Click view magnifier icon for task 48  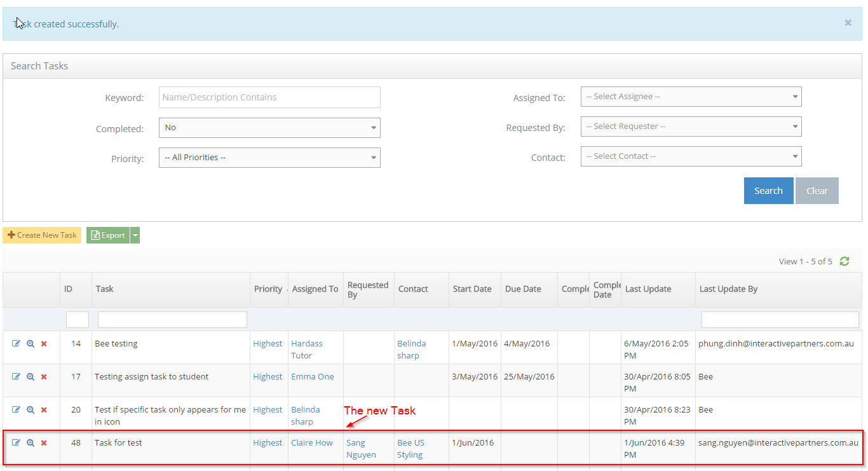tap(31, 443)
